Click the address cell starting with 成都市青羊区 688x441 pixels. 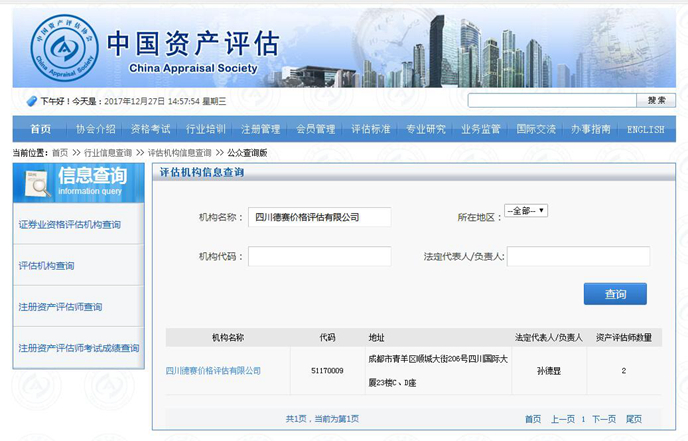(438, 371)
